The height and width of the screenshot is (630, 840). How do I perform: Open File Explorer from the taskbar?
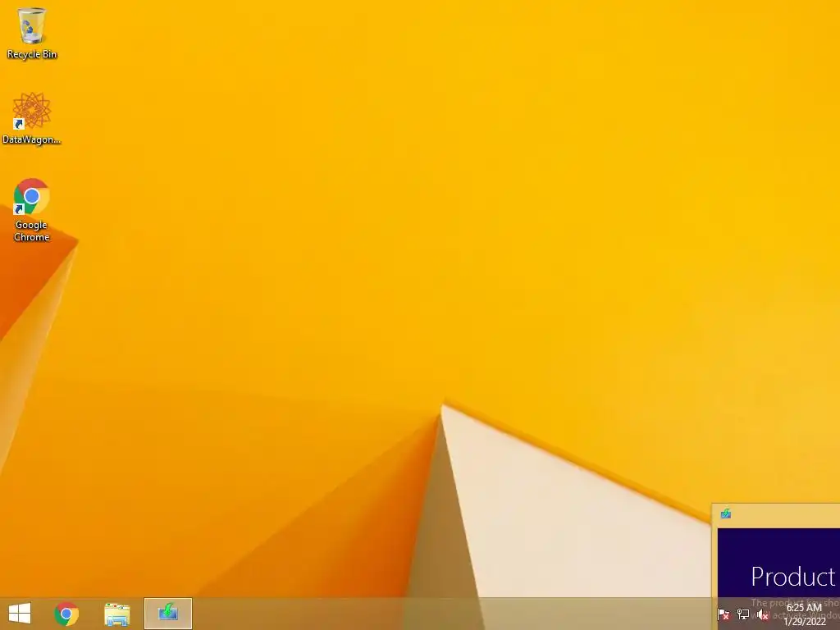click(x=116, y=614)
